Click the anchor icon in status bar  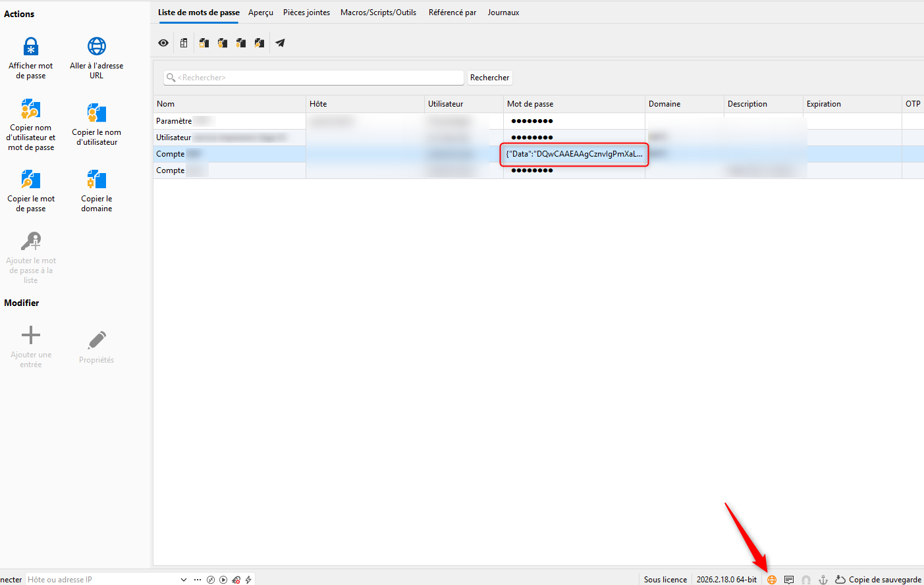(x=823, y=580)
